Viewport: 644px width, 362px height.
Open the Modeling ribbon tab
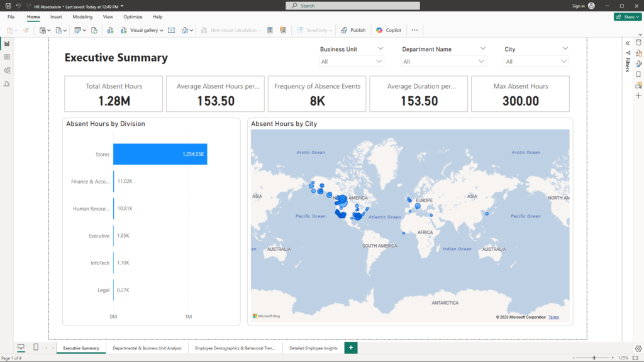82,17
